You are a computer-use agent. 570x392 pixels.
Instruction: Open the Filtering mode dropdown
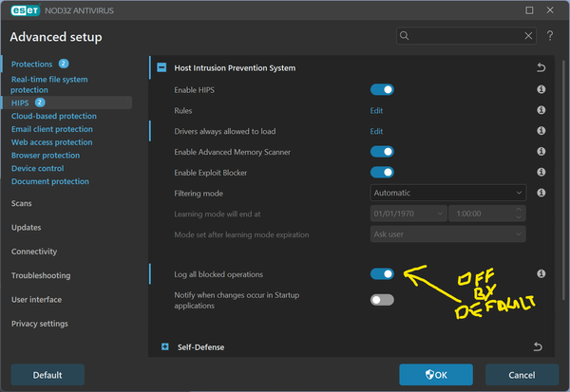pos(447,193)
